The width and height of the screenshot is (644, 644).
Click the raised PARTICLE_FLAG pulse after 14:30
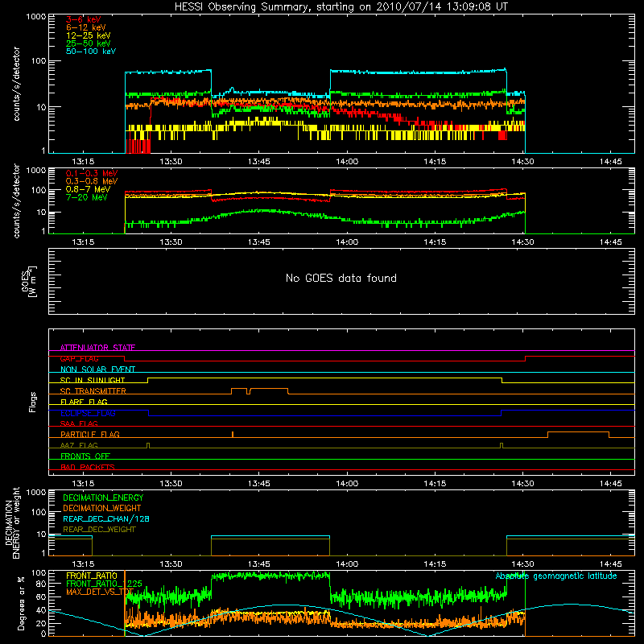pyautogui.click(x=578, y=432)
